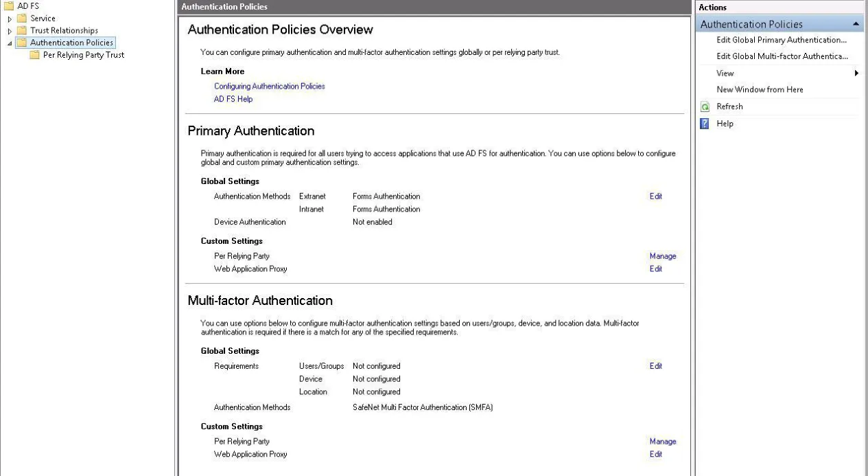This screenshot has height=476, width=868.
Task: Click the 'Multi-factor Authentication' section heading
Action: (260, 300)
